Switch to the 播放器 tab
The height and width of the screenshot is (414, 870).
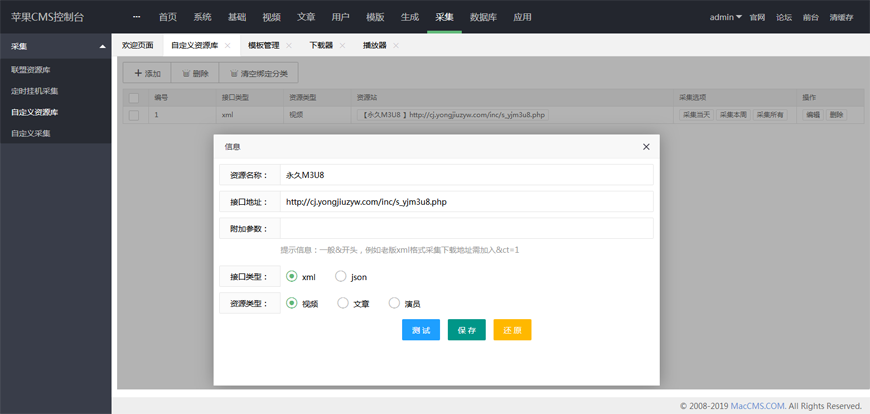click(x=375, y=46)
